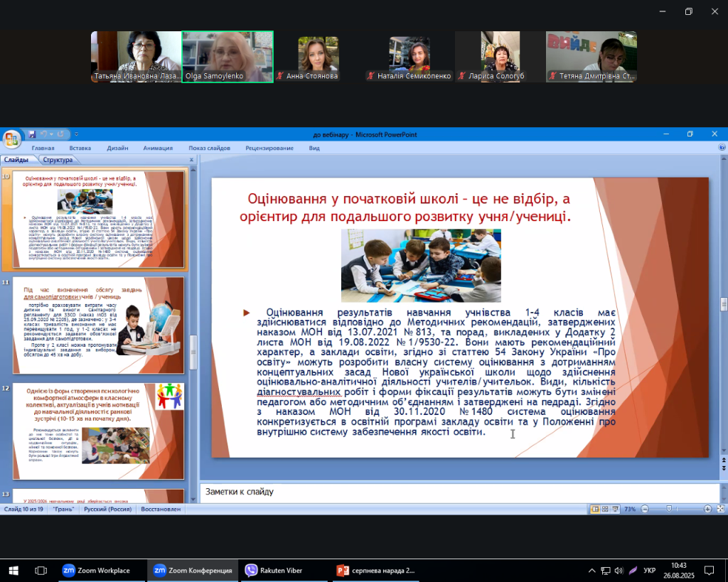Switch to Slide Sorter view button
728x582 pixels.
coord(605,509)
